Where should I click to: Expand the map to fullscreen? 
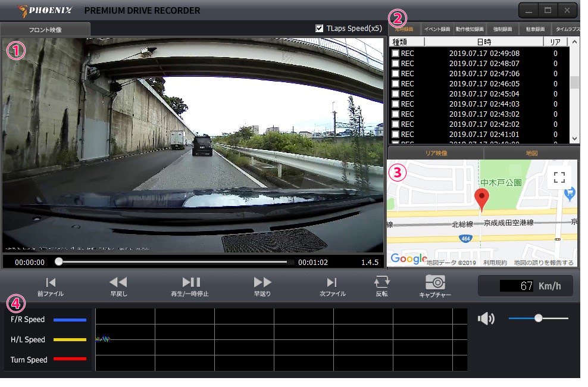pos(559,177)
